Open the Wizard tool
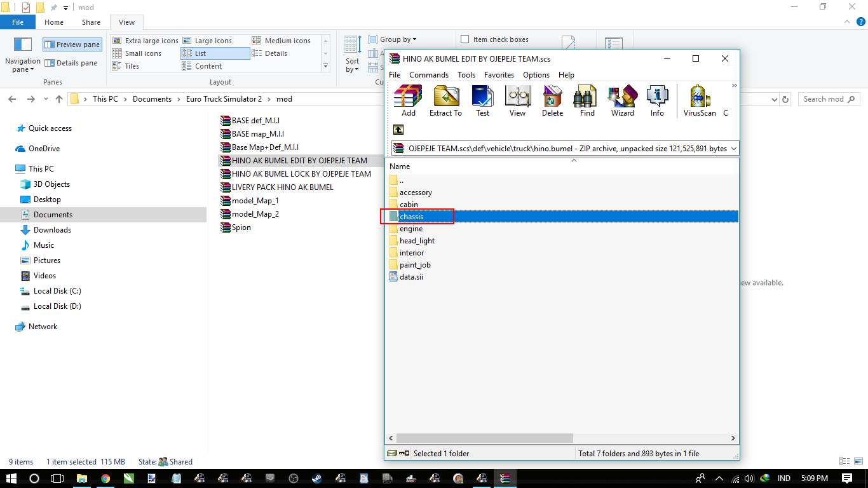The image size is (868, 488). click(622, 101)
